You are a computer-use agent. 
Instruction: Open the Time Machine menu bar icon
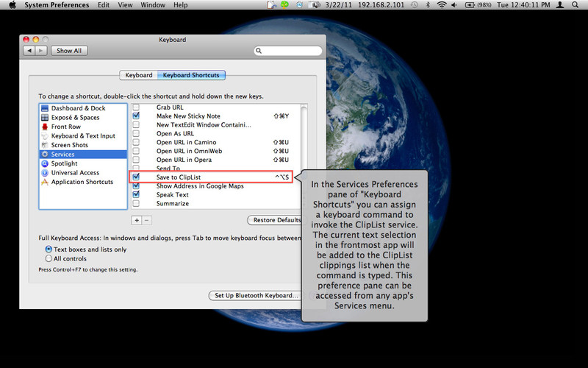pos(415,5)
